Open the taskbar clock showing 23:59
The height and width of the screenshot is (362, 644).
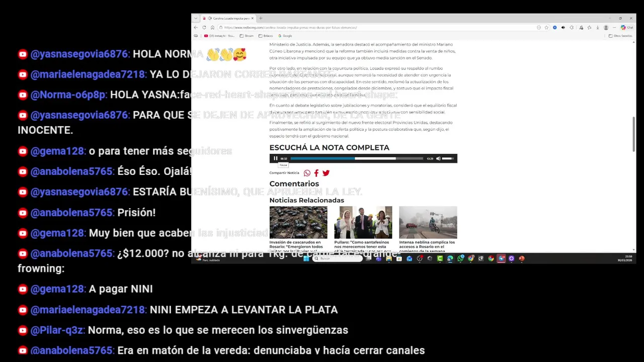[625, 259]
